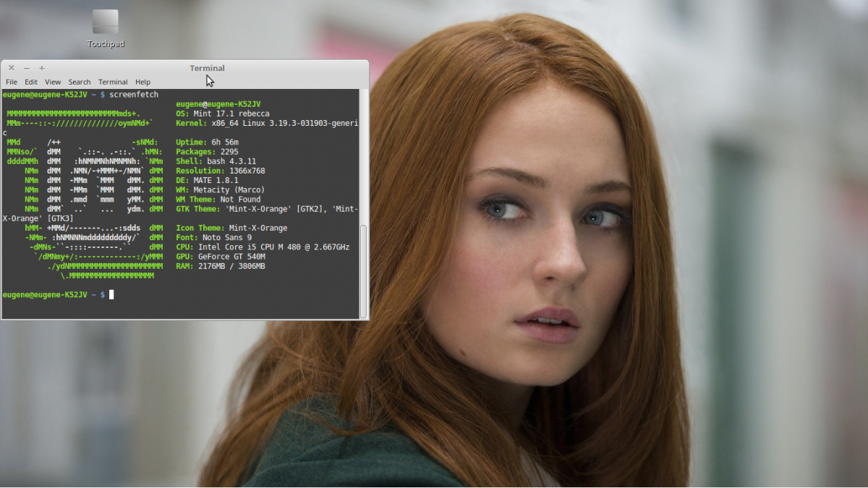This screenshot has height=488, width=868.
Task: Open the File menu
Action: pyautogui.click(x=12, y=82)
